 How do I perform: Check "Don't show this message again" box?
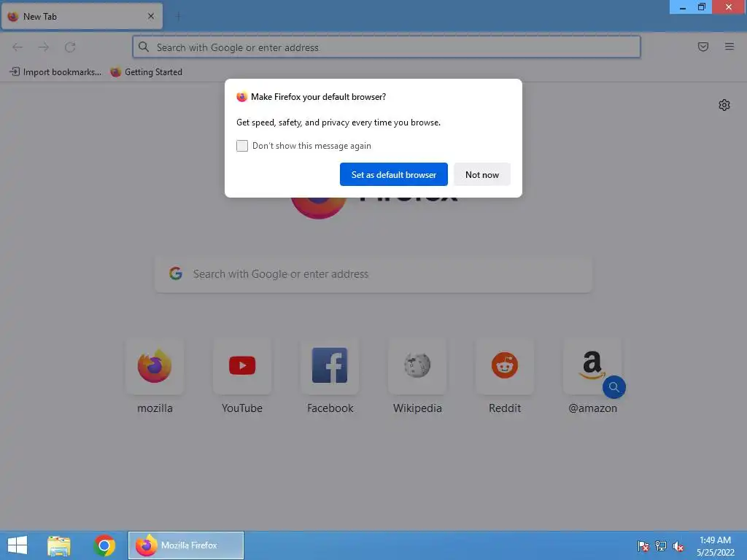click(242, 146)
